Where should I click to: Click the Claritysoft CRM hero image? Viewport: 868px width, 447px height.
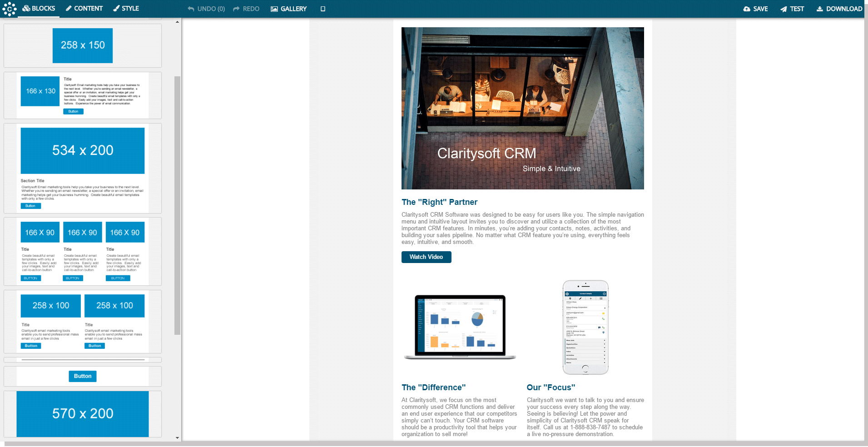[x=522, y=108]
